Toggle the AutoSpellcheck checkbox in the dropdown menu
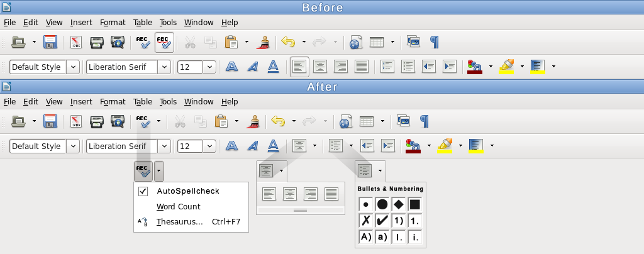 tap(143, 191)
